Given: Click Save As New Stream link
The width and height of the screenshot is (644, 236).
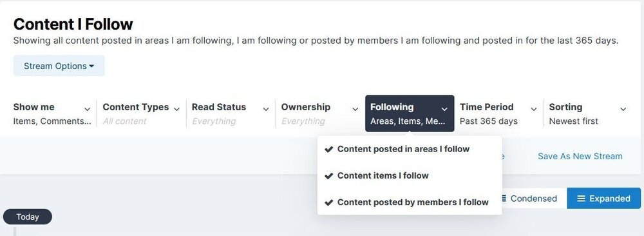Looking at the screenshot, I should pos(580,156).
